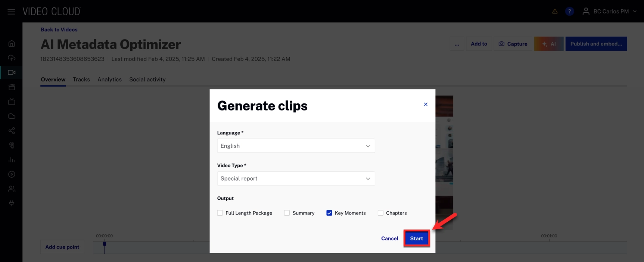Open the users icon in sidebar
This screenshot has height=262, width=644.
[12, 189]
